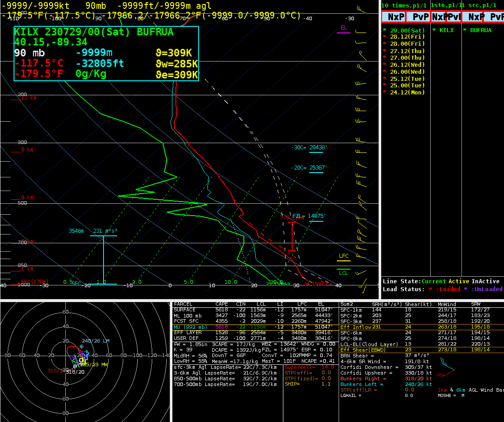This screenshot has width=504, height=422.
Task: Click the PW = 1.85in value
Action: 191,344
